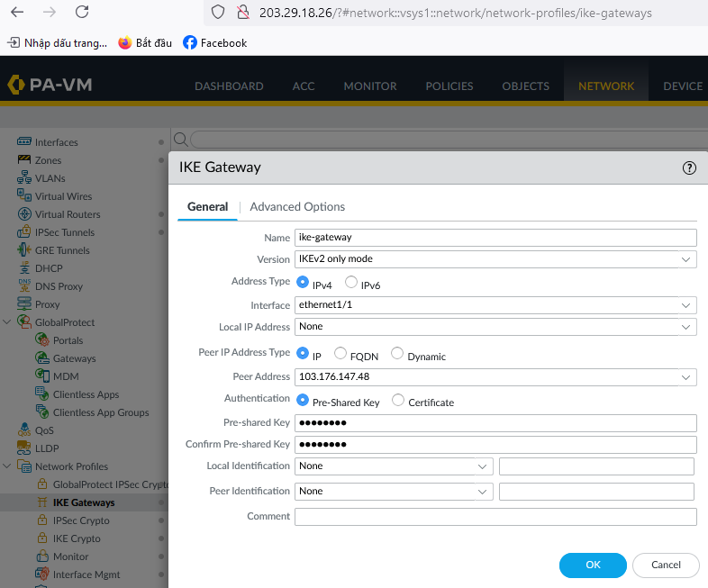The height and width of the screenshot is (588, 708).
Task: Switch to Advanced Options tab
Action: [x=297, y=206]
